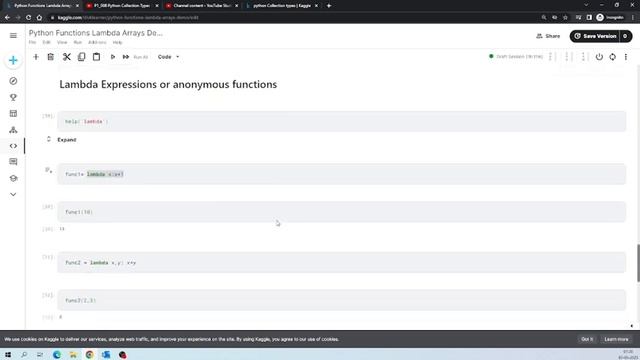Cut the cell with scissors icon
This screenshot has height=360, width=640.
(x=67, y=57)
